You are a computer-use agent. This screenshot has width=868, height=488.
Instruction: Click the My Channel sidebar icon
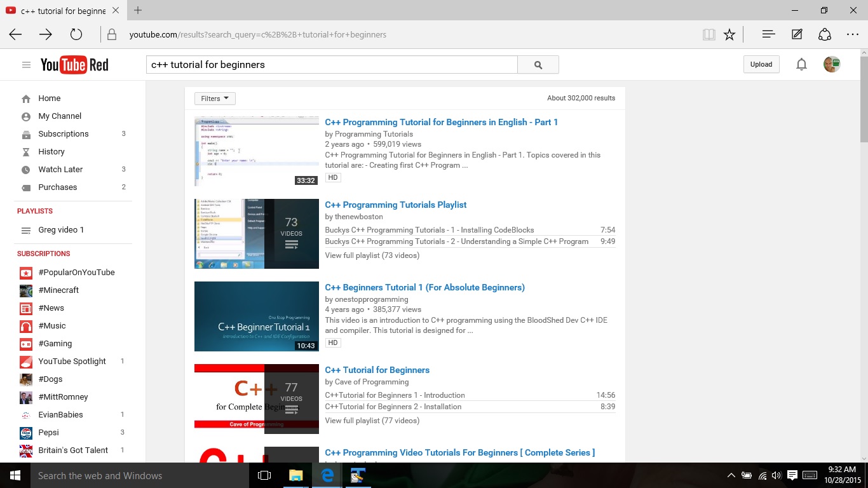(26, 116)
